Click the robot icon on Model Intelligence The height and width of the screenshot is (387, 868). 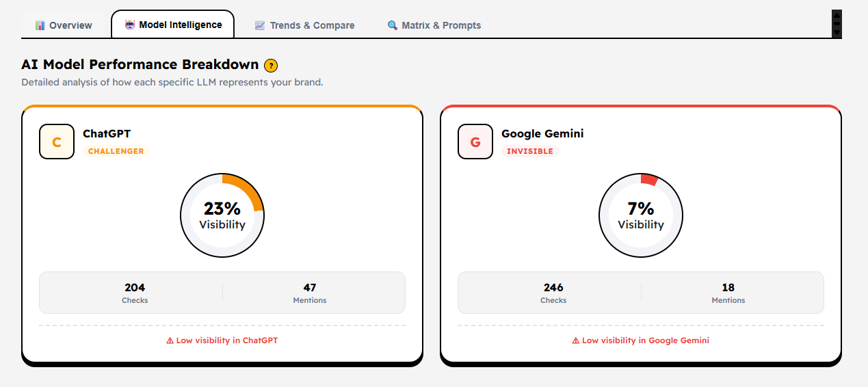click(130, 25)
